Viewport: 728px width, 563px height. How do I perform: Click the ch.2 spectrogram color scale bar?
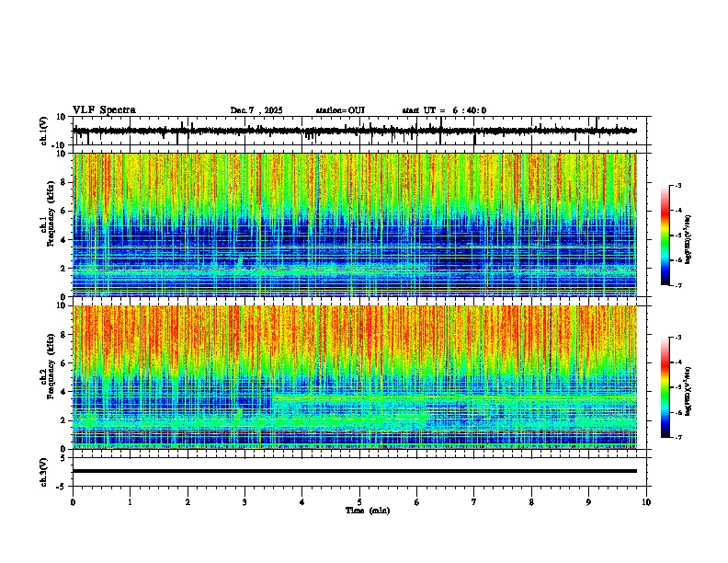click(665, 387)
